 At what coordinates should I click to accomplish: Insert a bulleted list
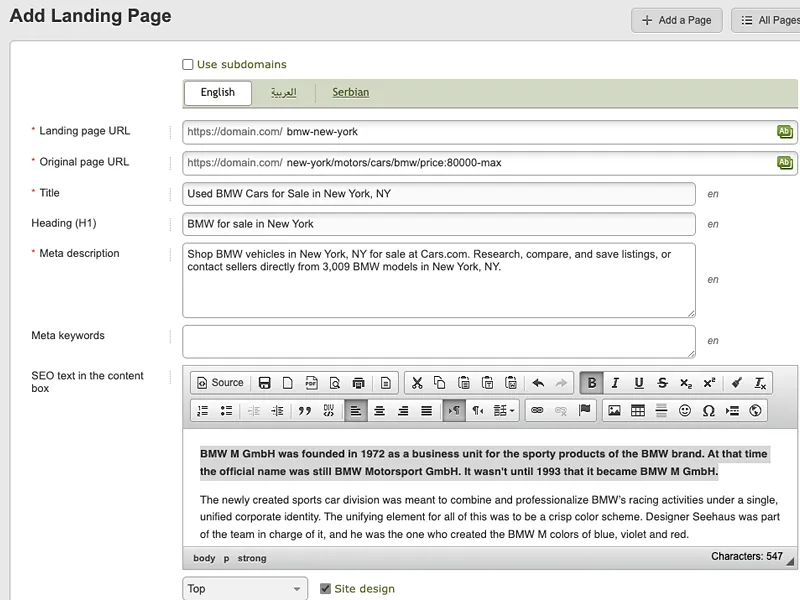226,410
